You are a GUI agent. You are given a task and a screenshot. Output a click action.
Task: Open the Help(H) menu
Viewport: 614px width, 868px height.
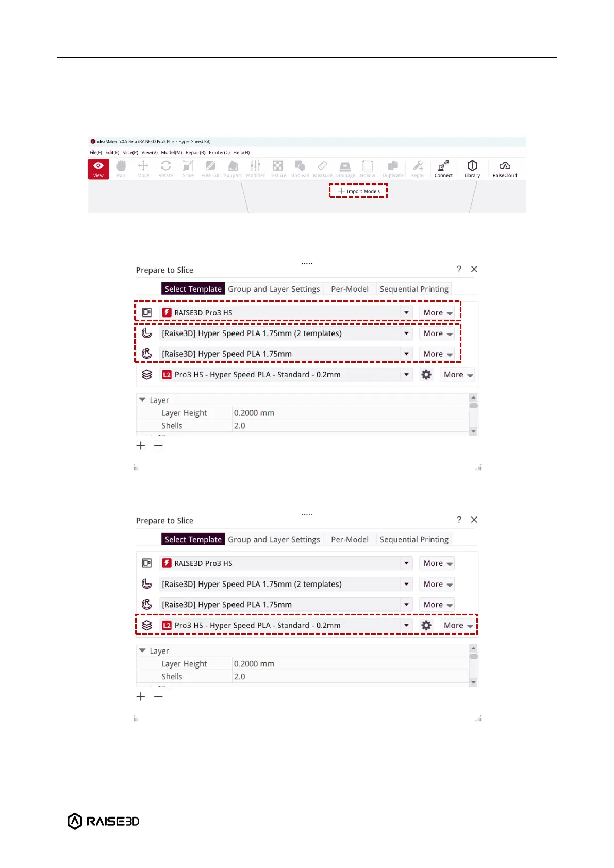[x=241, y=153]
